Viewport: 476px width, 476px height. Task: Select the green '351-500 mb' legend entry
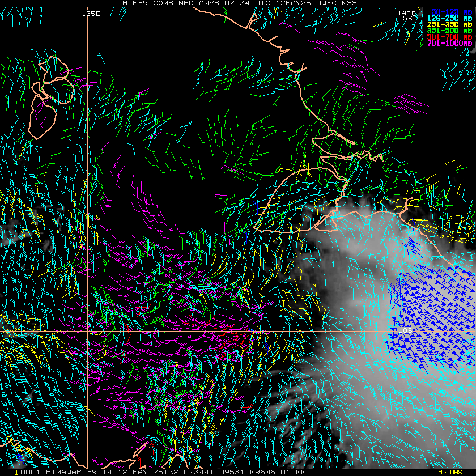(449, 31)
